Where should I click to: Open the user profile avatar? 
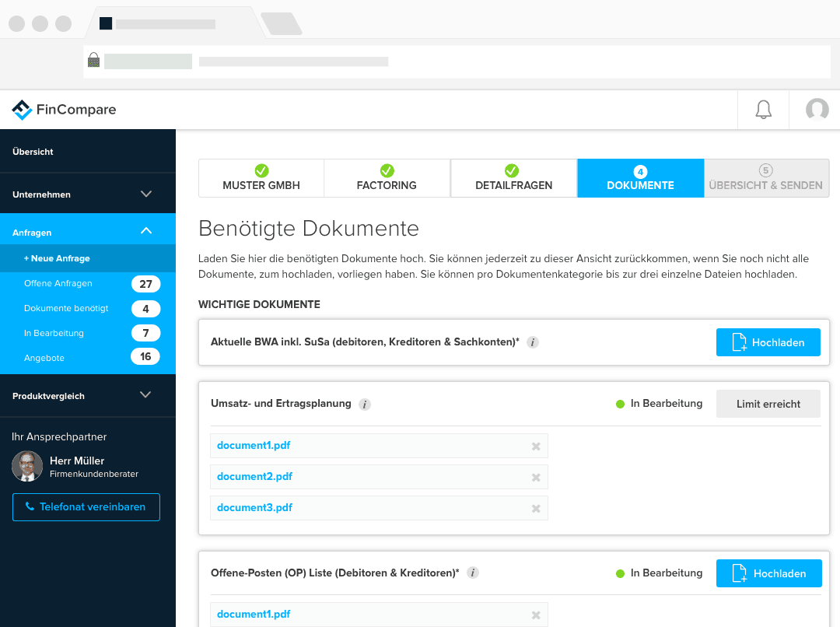pos(817,110)
